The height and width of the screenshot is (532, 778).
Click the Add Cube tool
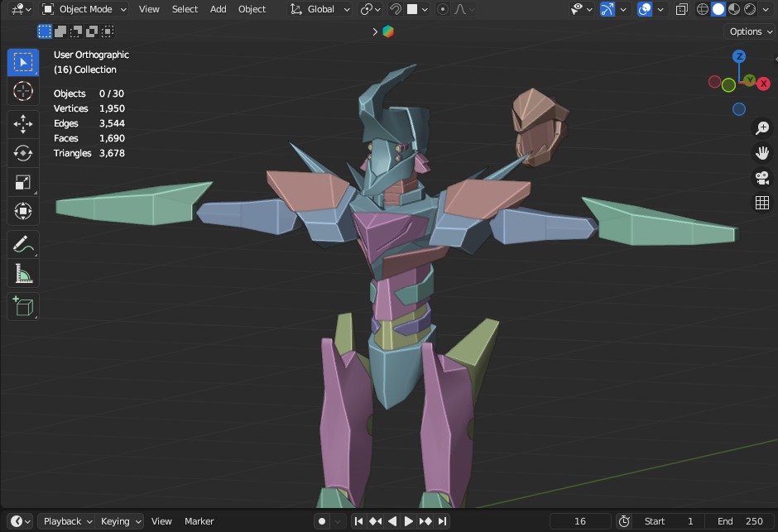pos(23,306)
